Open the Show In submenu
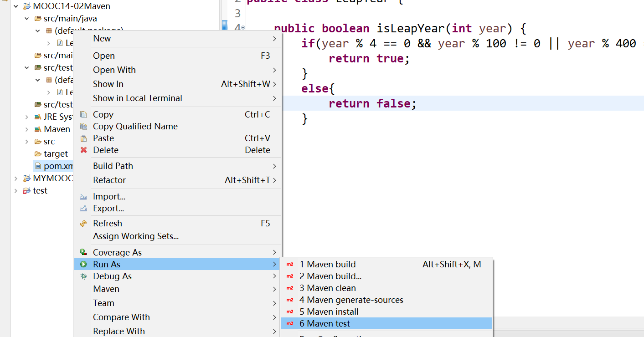Viewport: 644px width, 337px height. [x=178, y=84]
